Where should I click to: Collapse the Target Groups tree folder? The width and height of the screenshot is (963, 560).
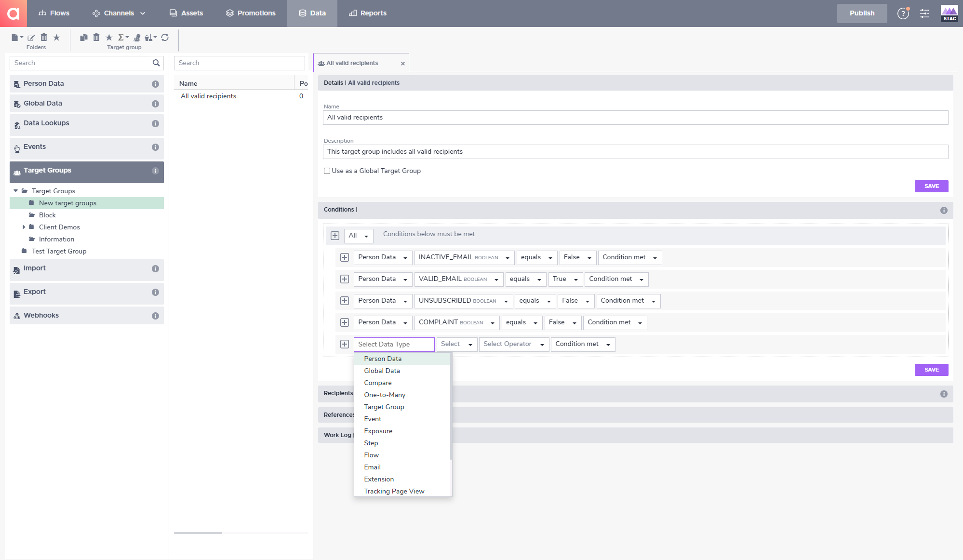pyautogui.click(x=16, y=191)
